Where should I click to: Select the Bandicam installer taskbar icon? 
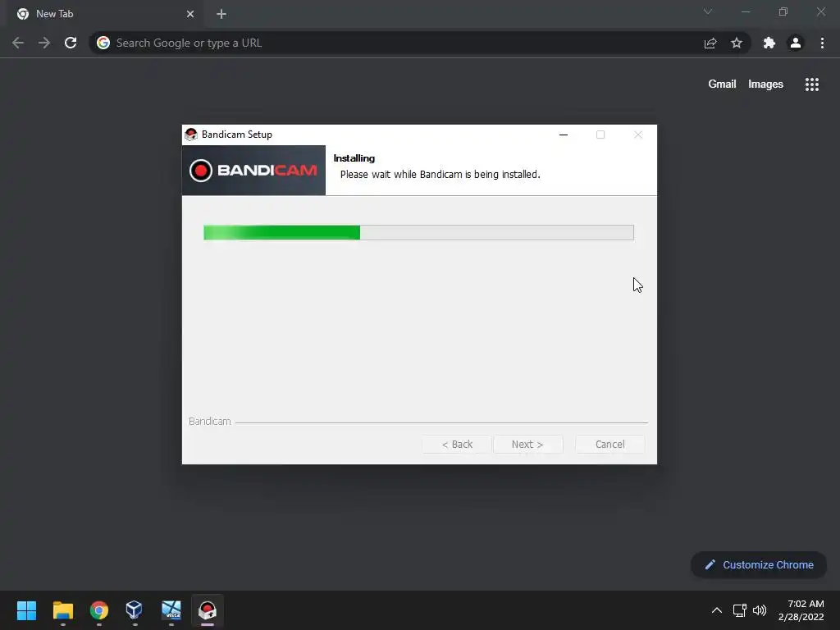(208, 610)
